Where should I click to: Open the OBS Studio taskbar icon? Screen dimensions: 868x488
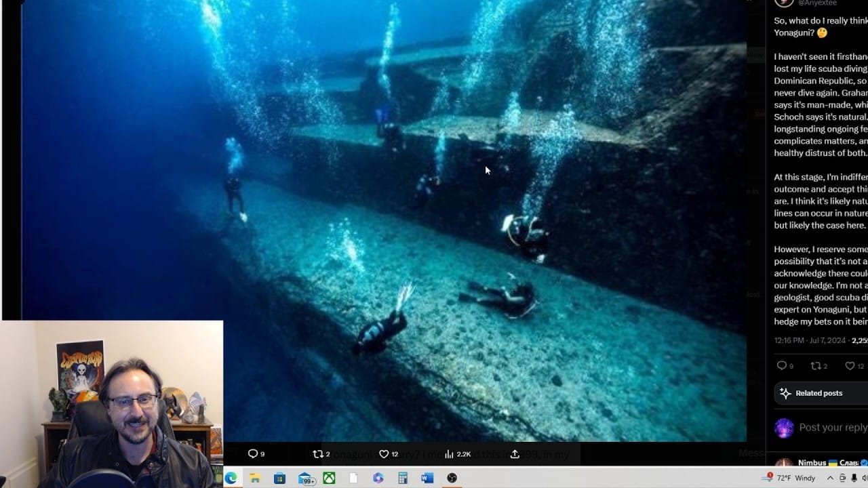452,478
